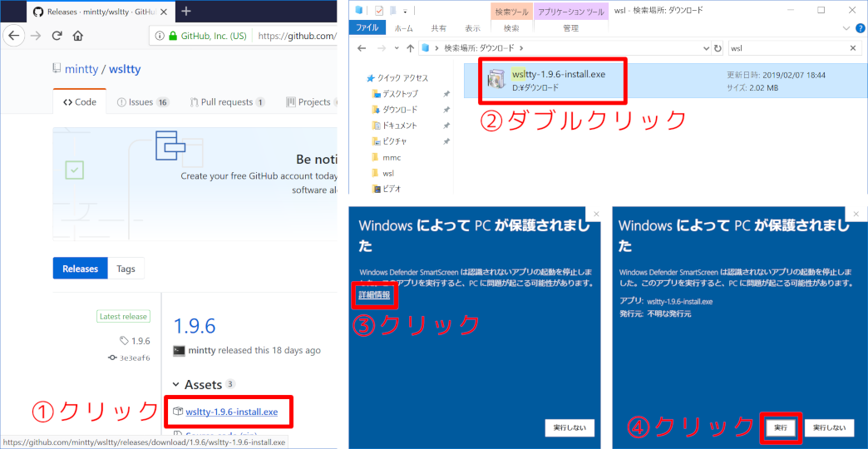
Task: Click the browser back arrow button
Action: pos(14,36)
